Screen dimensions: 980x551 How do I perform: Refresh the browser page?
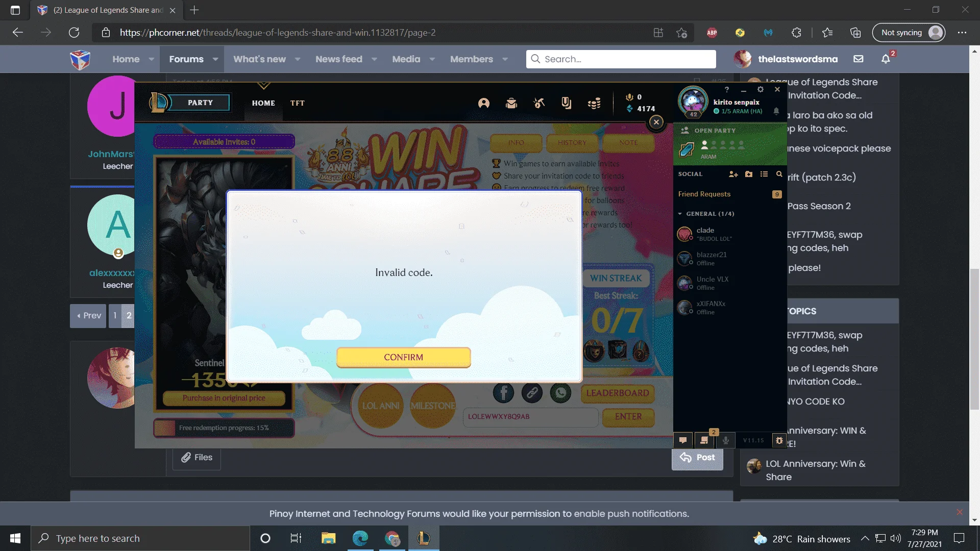coord(74,33)
